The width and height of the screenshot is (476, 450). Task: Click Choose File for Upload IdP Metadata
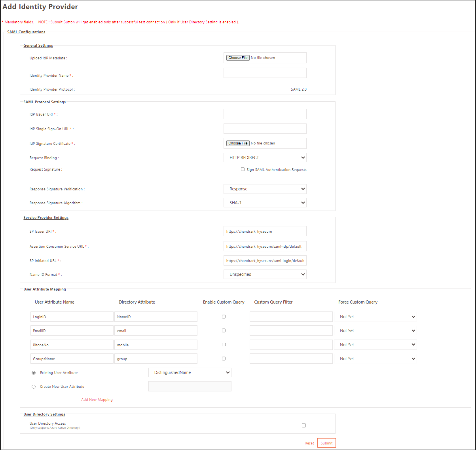coord(238,58)
